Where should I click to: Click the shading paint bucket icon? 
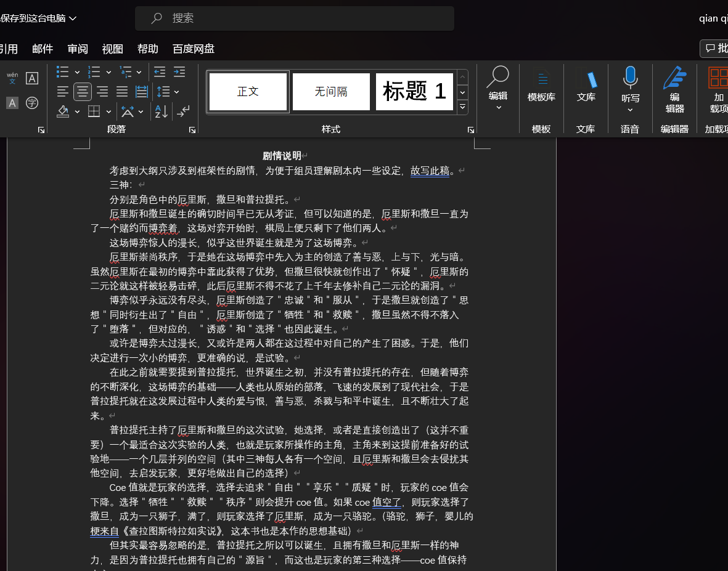tap(63, 111)
